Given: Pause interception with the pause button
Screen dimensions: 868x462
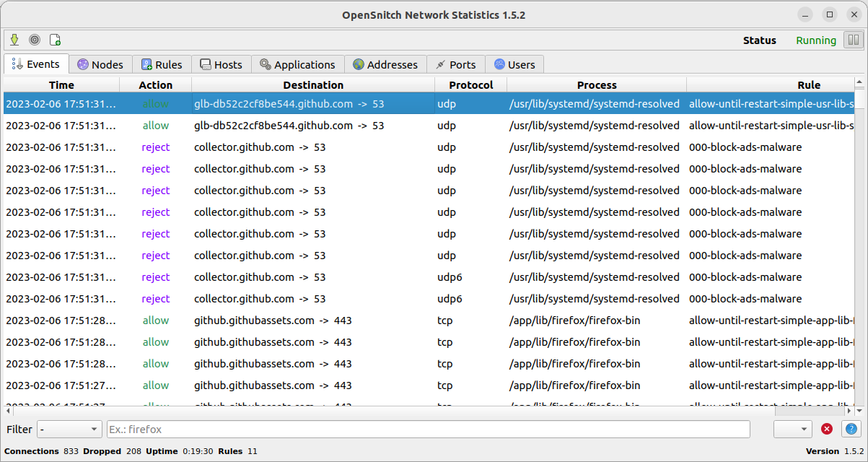Looking at the screenshot, I should 854,40.
